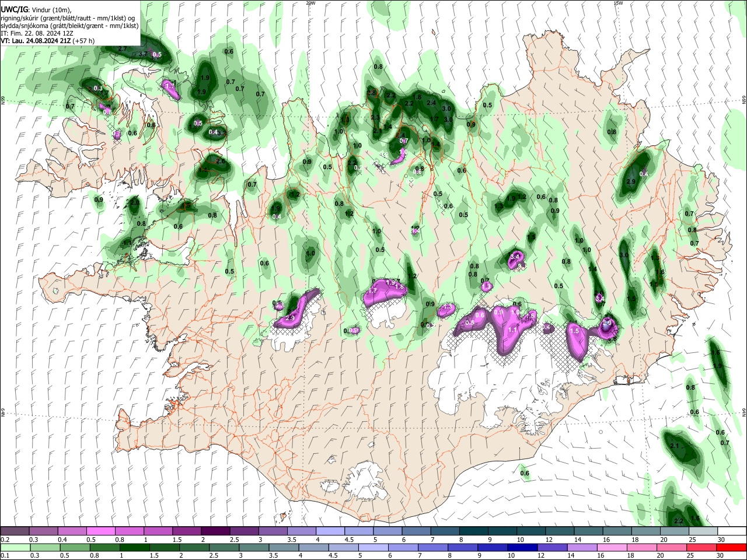Click the '0.2' label on the snow legend
Viewport: 747px width, 560px height.
[x=5, y=539]
